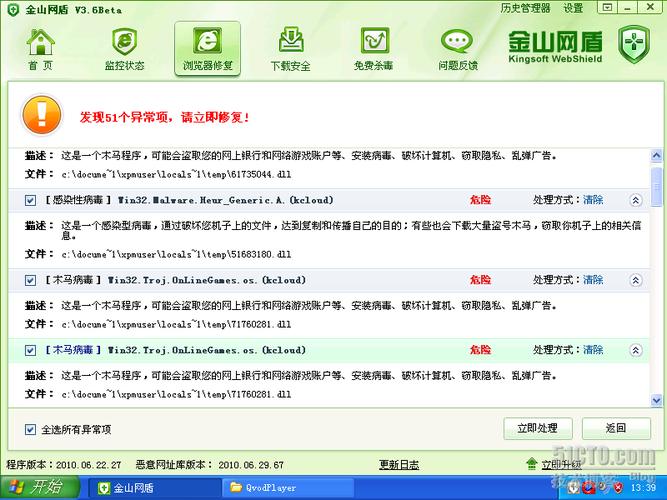This screenshot has height=500, width=667.
Task: Click the title bar shield app icon
Action: point(13,10)
